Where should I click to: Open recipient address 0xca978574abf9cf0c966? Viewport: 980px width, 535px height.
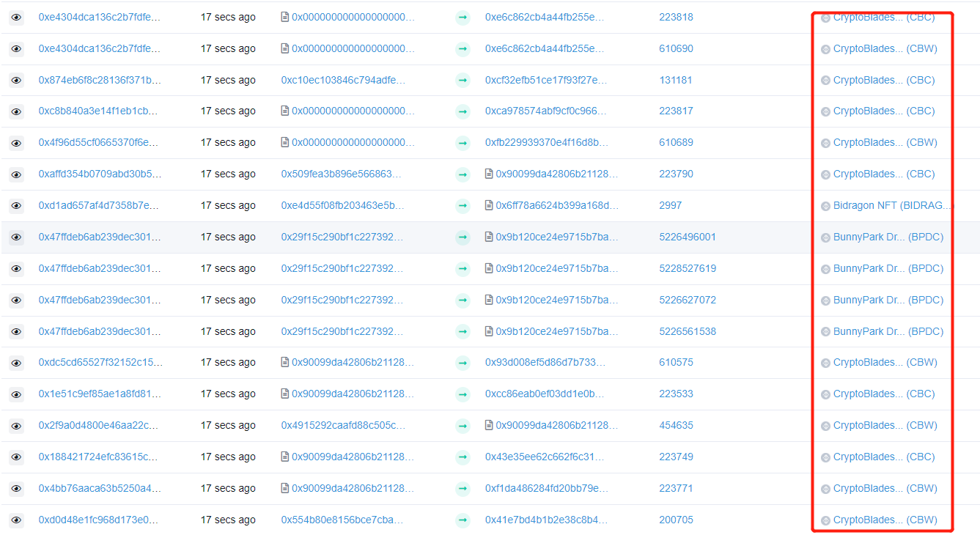point(546,111)
